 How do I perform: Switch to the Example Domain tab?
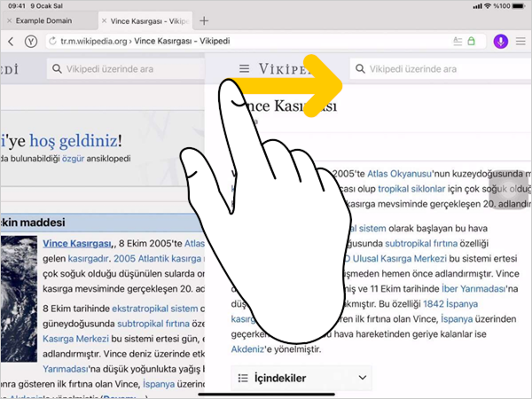pyautogui.click(x=49, y=20)
